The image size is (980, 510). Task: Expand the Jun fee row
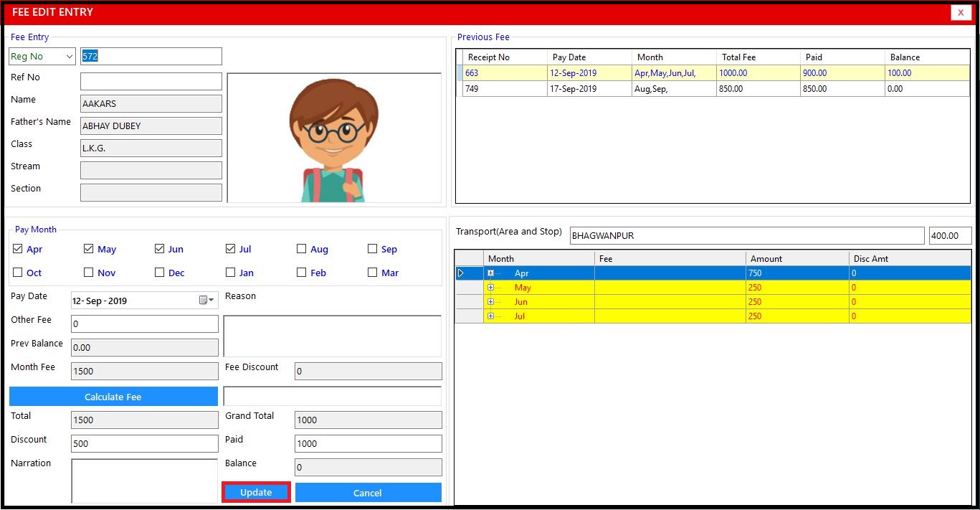tap(491, 302)
